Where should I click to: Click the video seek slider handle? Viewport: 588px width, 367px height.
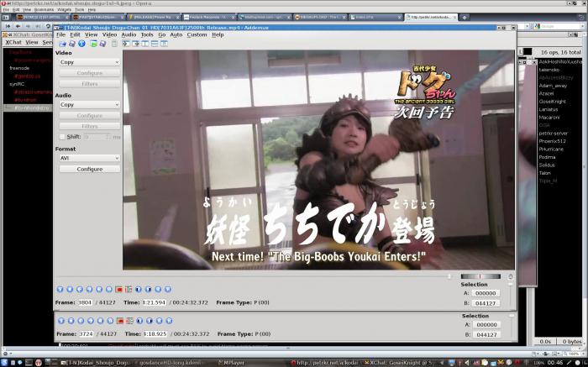coord(449,276)
